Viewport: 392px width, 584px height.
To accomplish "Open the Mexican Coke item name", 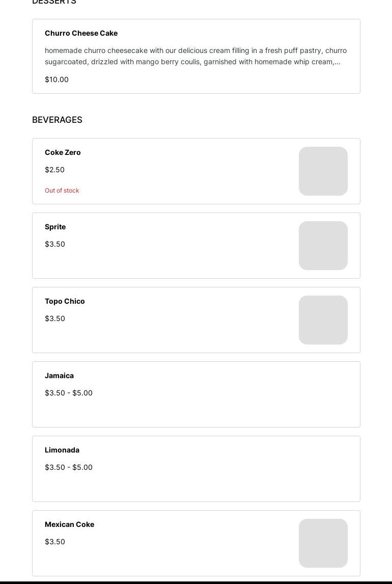I will coord(69,524).
